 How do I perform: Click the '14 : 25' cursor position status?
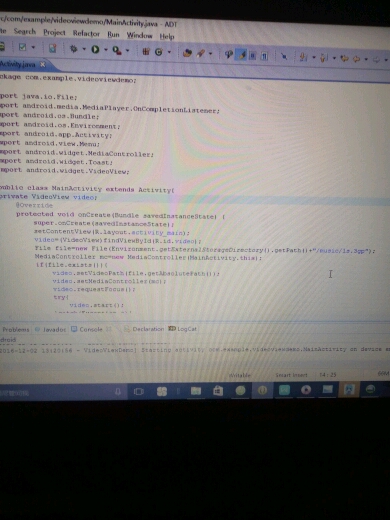tap(328, 375)
